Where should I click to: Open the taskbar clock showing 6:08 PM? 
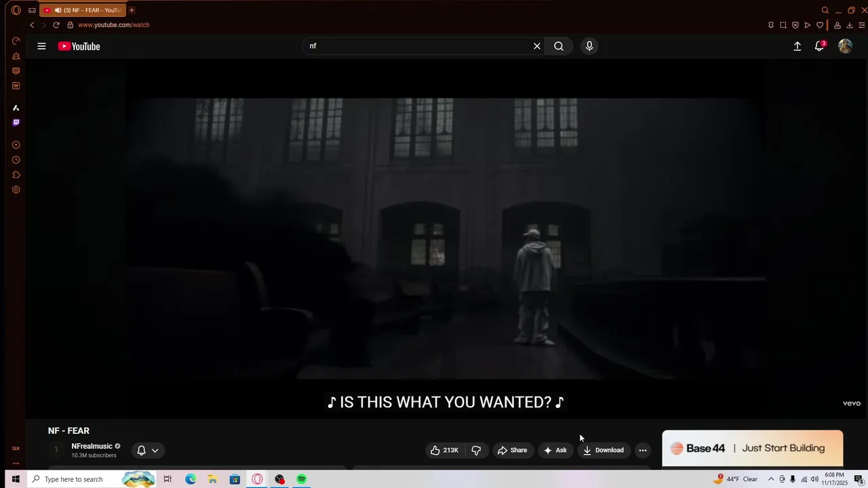point(835,479)
